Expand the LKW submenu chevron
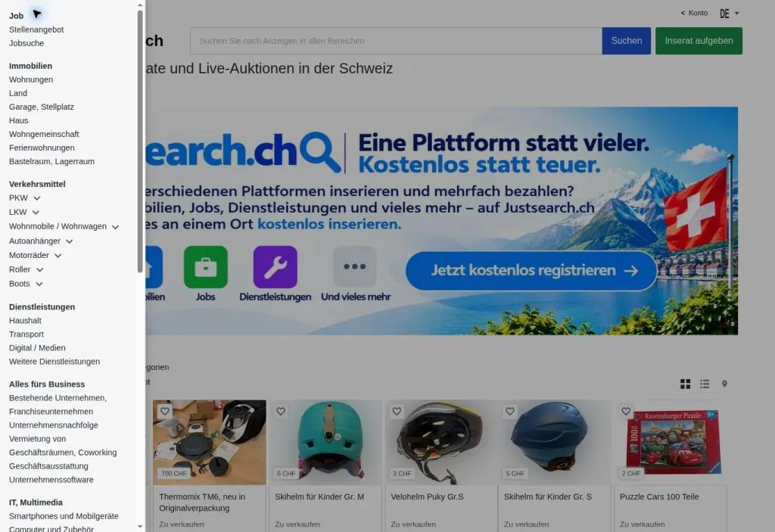Viewport: 775px width, 532px height. click(36, 213)
